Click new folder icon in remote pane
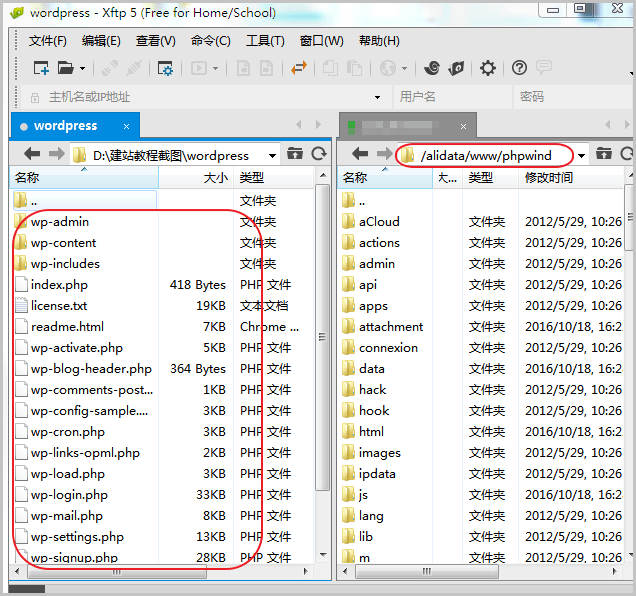This screenshot has width=636, height=596. point(603,154)
